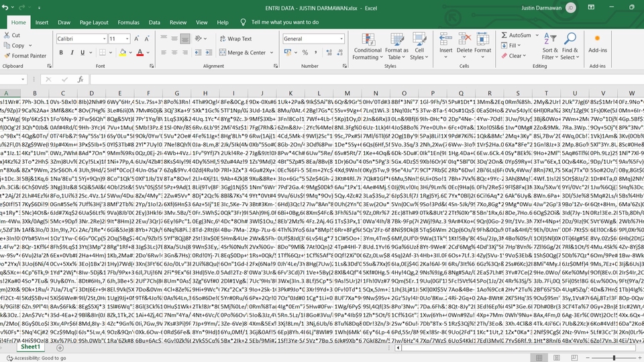Align text to the left
644x362 pixels.
164,52
